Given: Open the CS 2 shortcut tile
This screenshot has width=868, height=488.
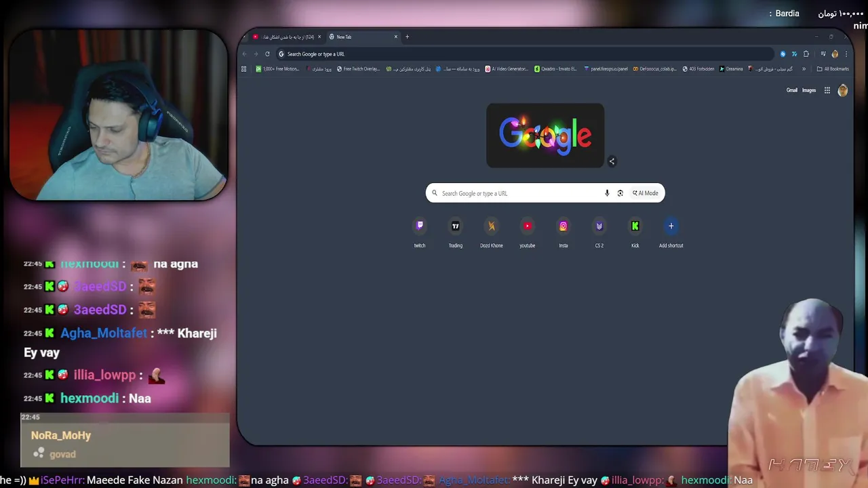Looking at the screenshot, I should tap(599, 232).
